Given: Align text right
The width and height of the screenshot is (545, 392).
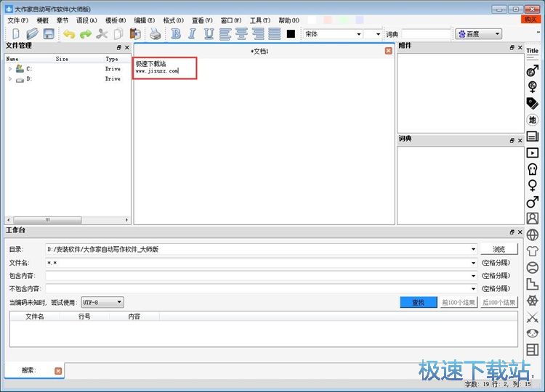Looking at the screenshot, I should click(258, 33).
